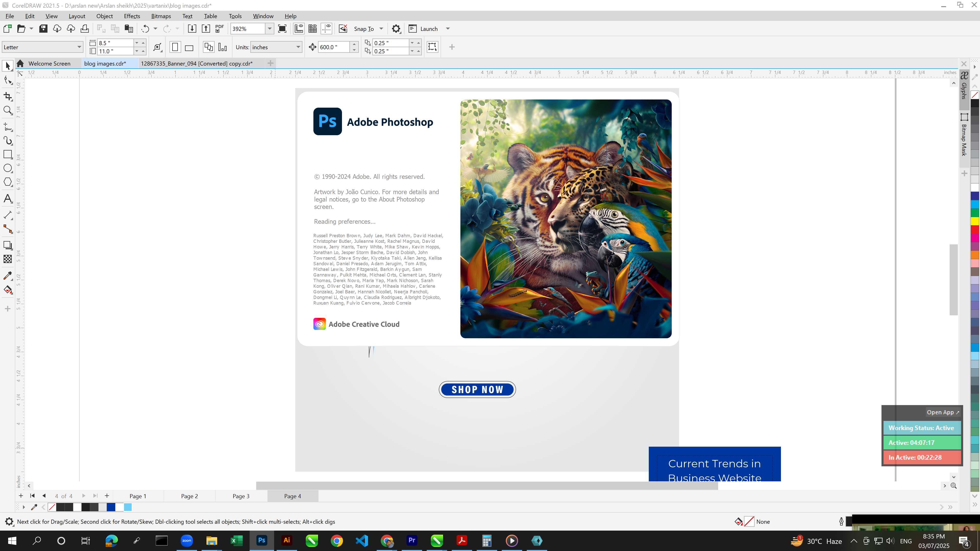Set page orientation to portrait
The width and height of the screenshot is (980, 551).
(175, 47)
